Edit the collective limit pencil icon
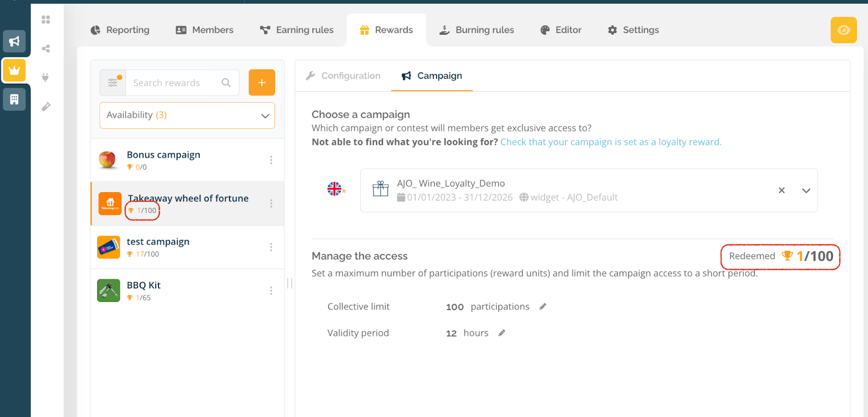Image resolution: width=868 pixels, height=417 pixels. tap(542, 307)
